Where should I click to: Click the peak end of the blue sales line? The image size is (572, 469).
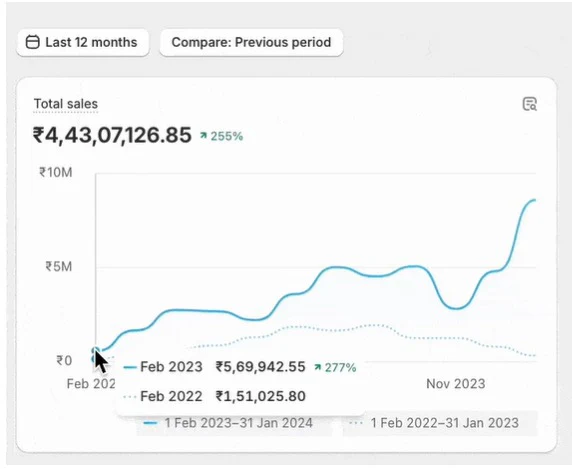pyautogui.click(x=534, y=200)
